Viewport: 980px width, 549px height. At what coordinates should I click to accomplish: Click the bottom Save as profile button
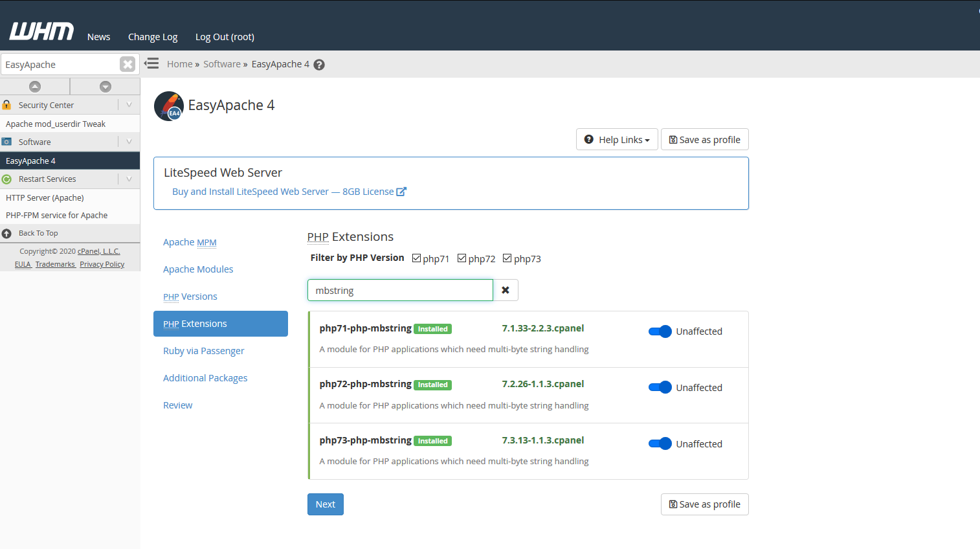point(705,504)
